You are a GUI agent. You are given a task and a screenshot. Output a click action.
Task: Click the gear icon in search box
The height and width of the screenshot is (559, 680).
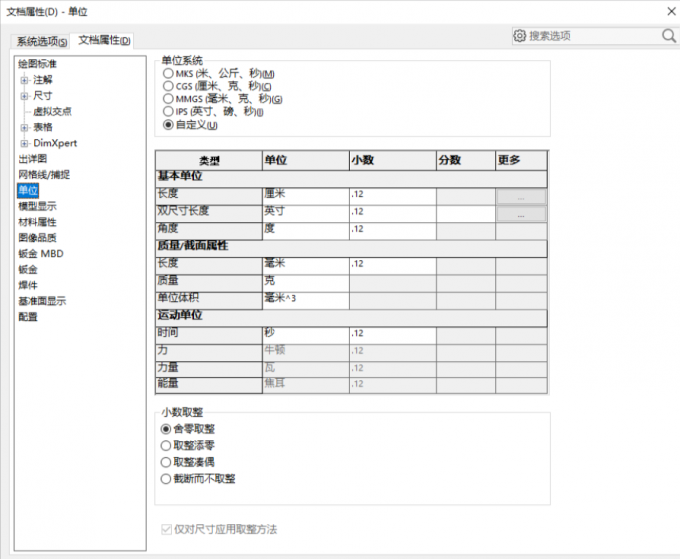[519, 36]
